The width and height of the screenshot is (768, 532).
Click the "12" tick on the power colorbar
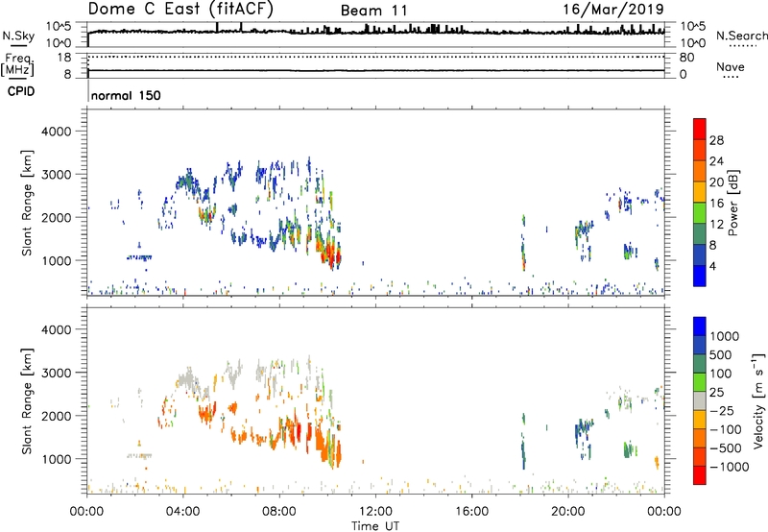point(716,225)
